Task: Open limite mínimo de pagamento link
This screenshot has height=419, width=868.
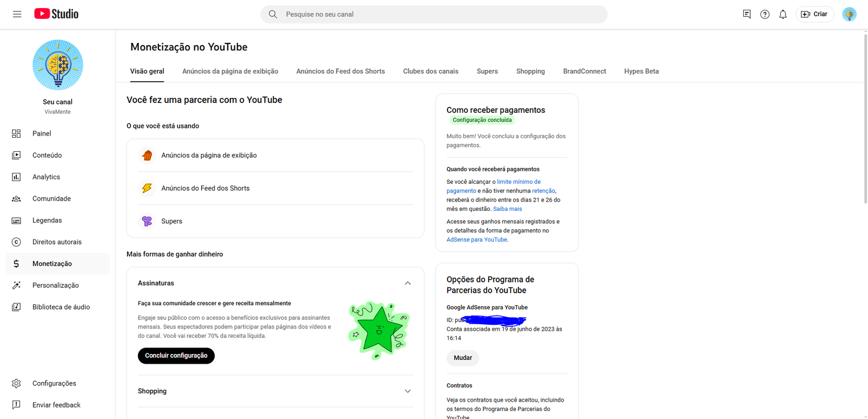Action: click(494, 186)
